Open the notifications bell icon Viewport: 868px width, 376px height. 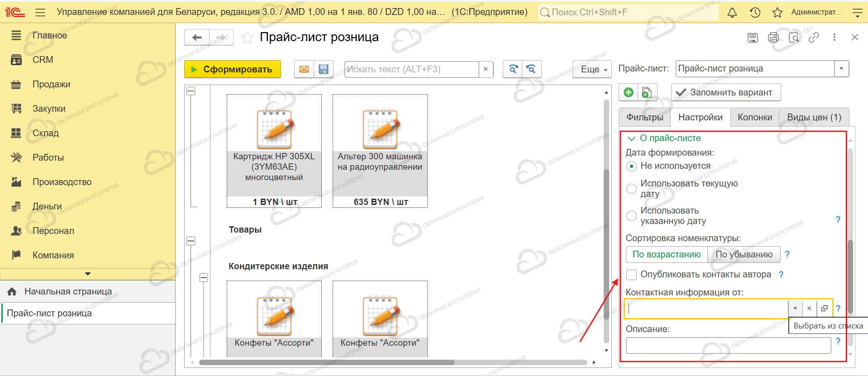(x=732, y=13)
